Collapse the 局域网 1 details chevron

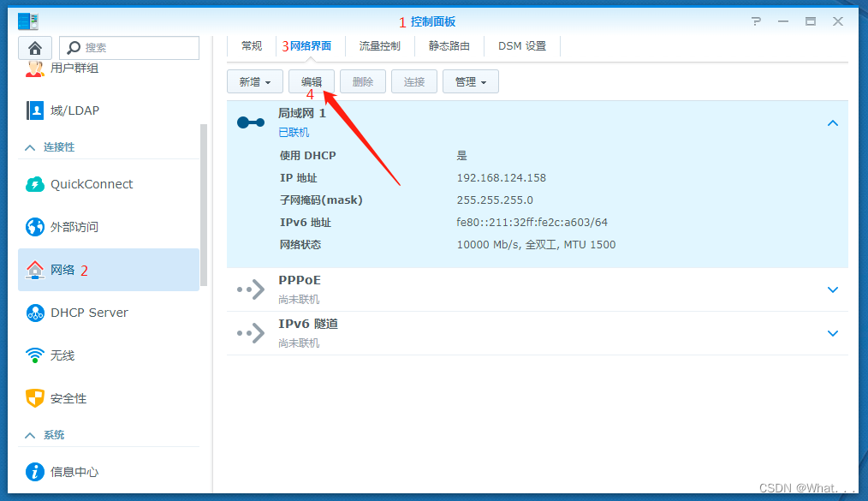tap(833, 123)
